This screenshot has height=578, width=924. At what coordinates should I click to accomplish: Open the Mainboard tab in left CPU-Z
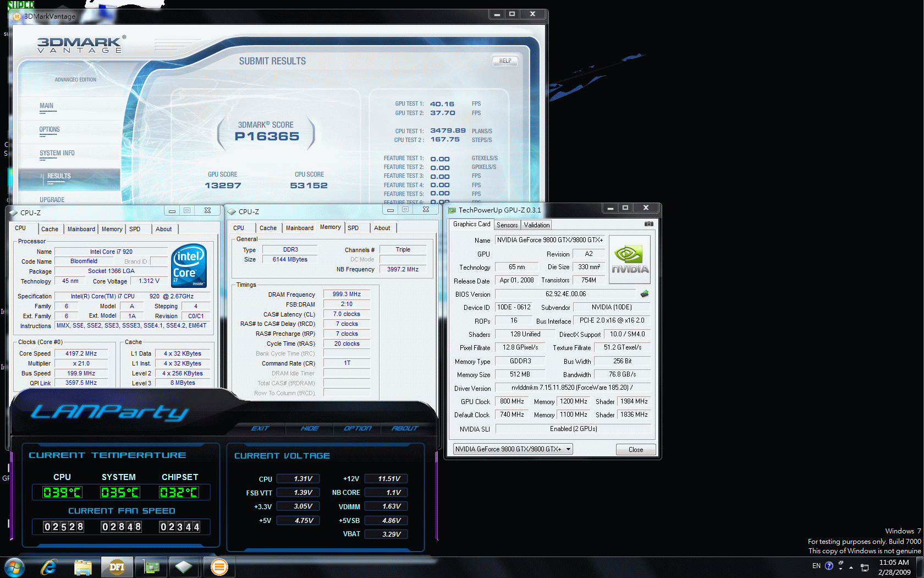tap(81, 229)
